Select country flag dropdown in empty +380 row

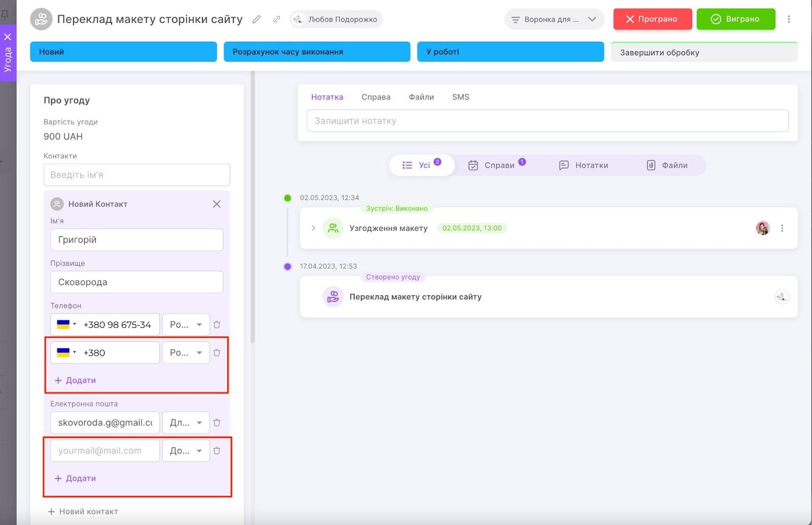coord(66,353)
